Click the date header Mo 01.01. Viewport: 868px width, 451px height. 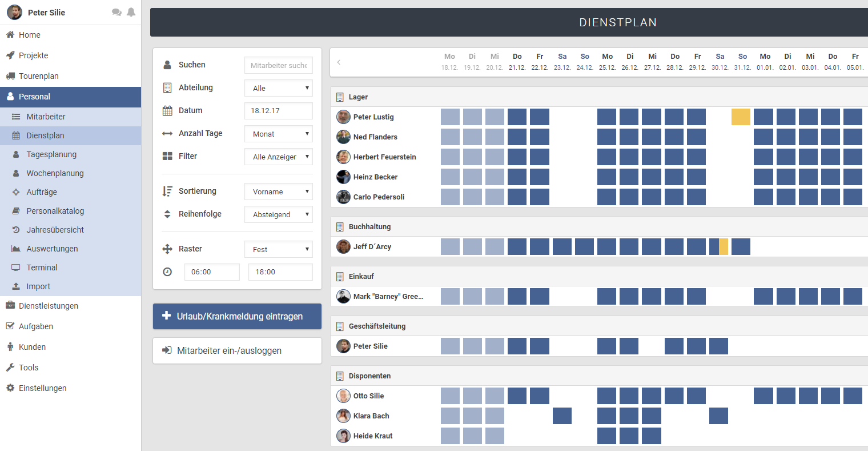[x=765, y=62]
